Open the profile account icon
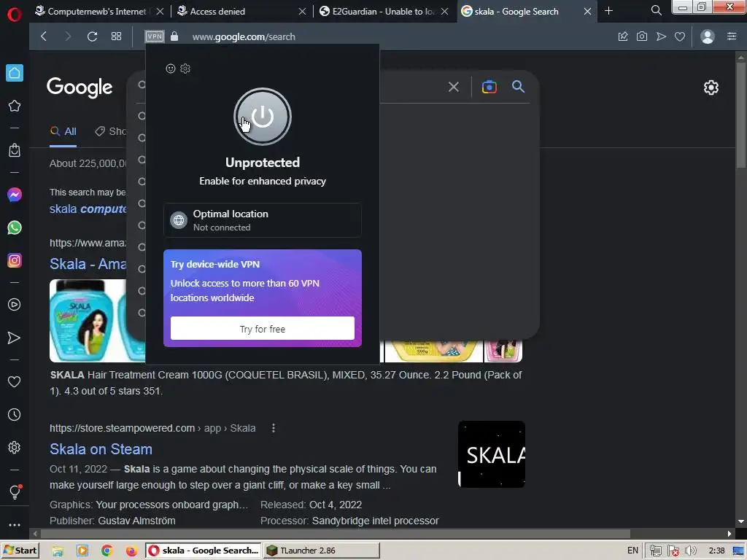The width and height of the screenshot is (747, 560). [x=708, y=36]
